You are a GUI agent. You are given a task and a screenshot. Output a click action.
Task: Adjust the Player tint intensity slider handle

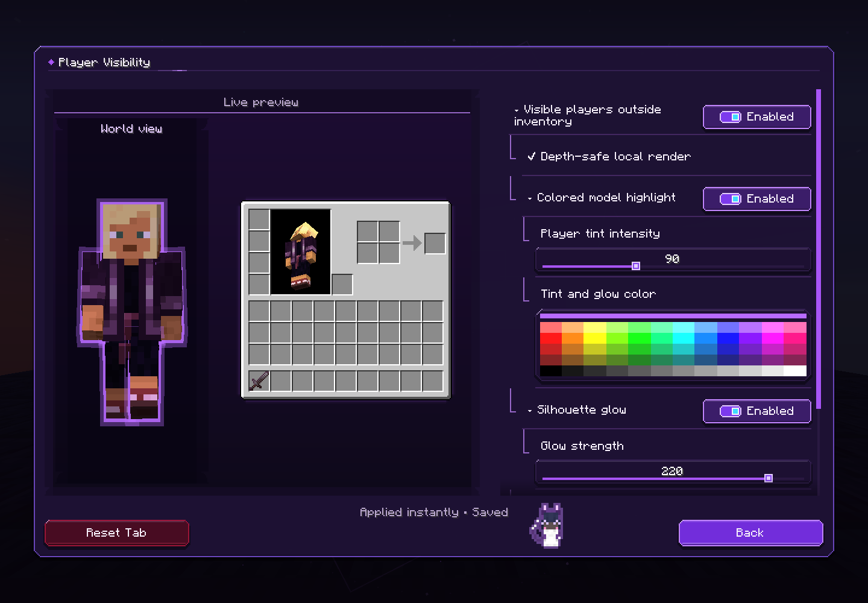[x=635, y=266]
